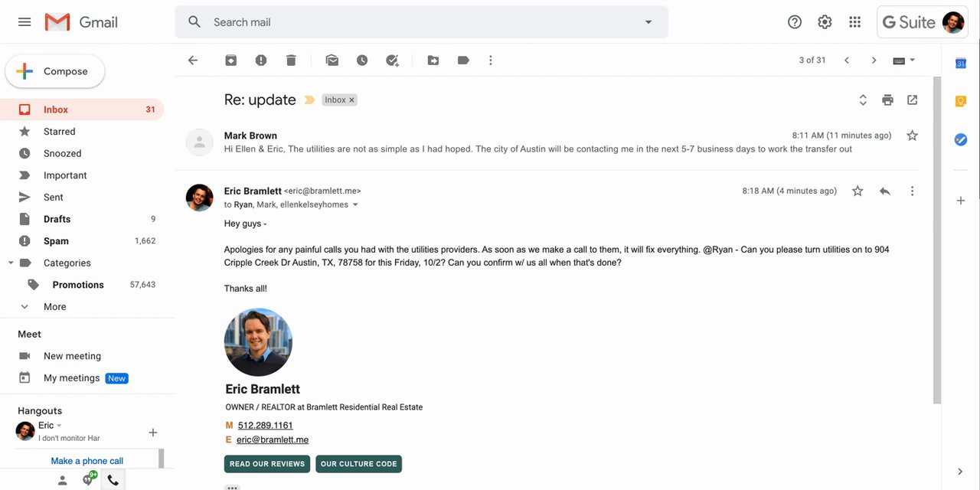Viewport: 980px width, 490px height.
Task: Add conversation to Tasks
Action: (x=393, y=60)
